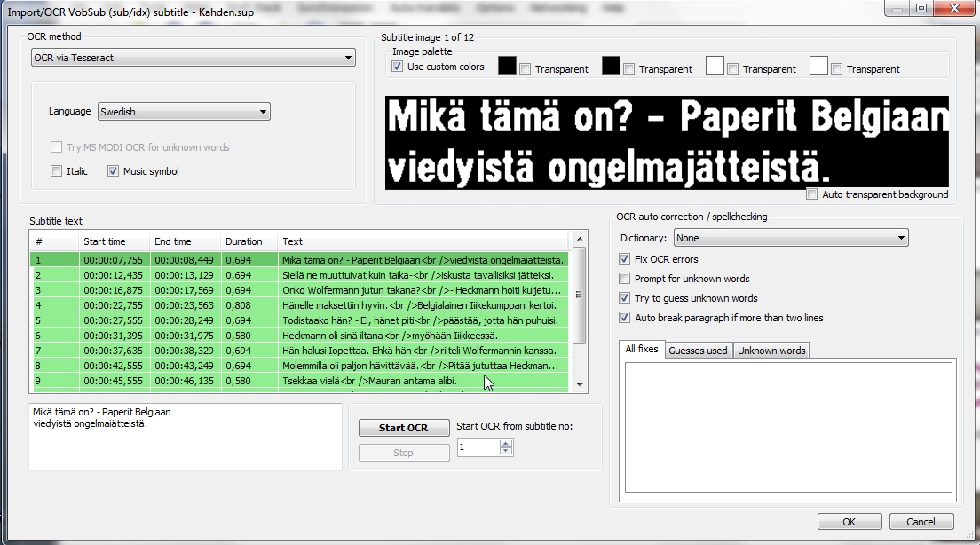Click start time 00:00:22,755
This screenshot has width=980, height=545.
(113, 305)
